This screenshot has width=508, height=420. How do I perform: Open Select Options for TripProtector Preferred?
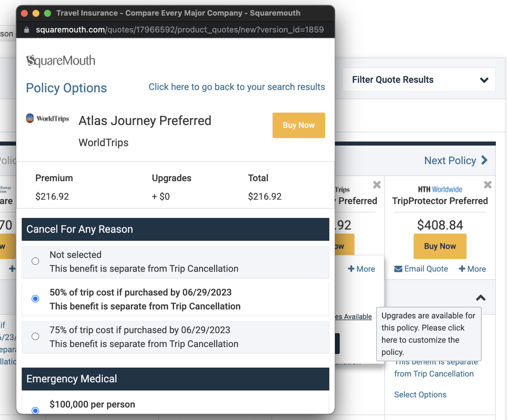tap(420, 395)
